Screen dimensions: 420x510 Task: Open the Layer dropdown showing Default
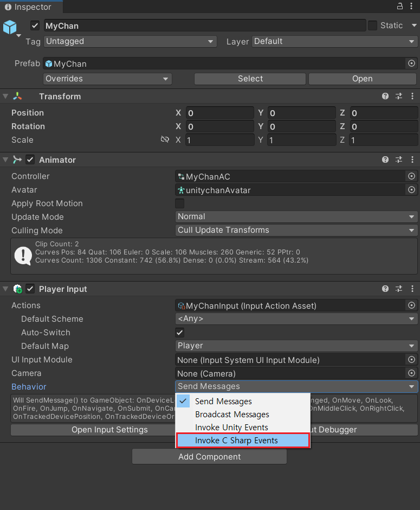pyautogui.click(x=334, y=41)
